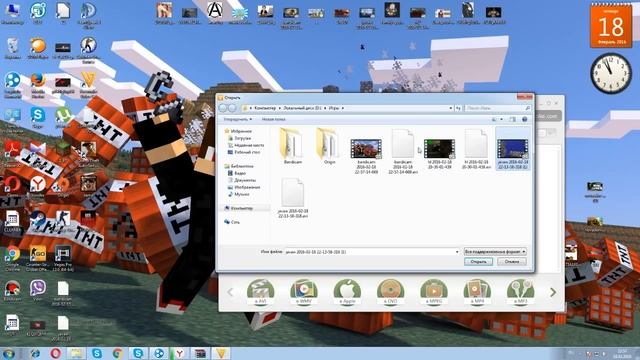Click the 'в AVI' converter button

(x=260, y=292)
